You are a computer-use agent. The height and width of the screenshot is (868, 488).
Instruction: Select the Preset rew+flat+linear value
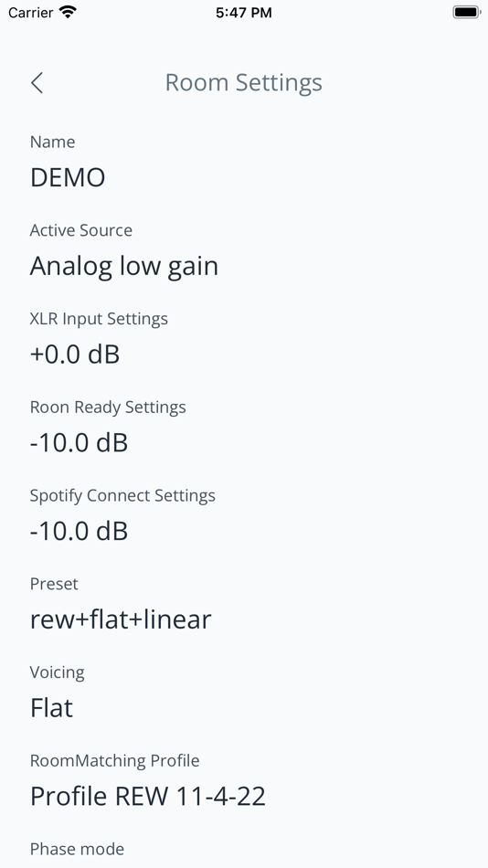121,620
